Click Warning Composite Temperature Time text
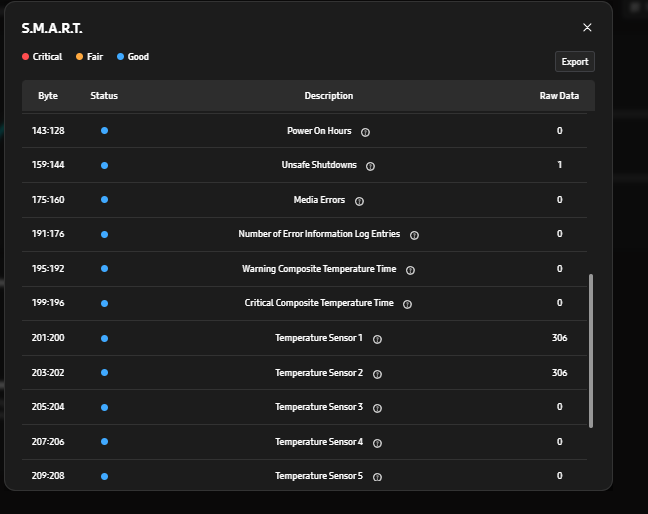Screen dimensions: 648x514 [x=319, y=269]
